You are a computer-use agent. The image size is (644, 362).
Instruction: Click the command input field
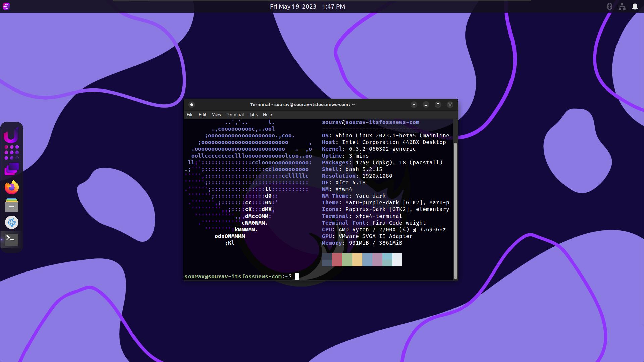[x=297, y=276]
